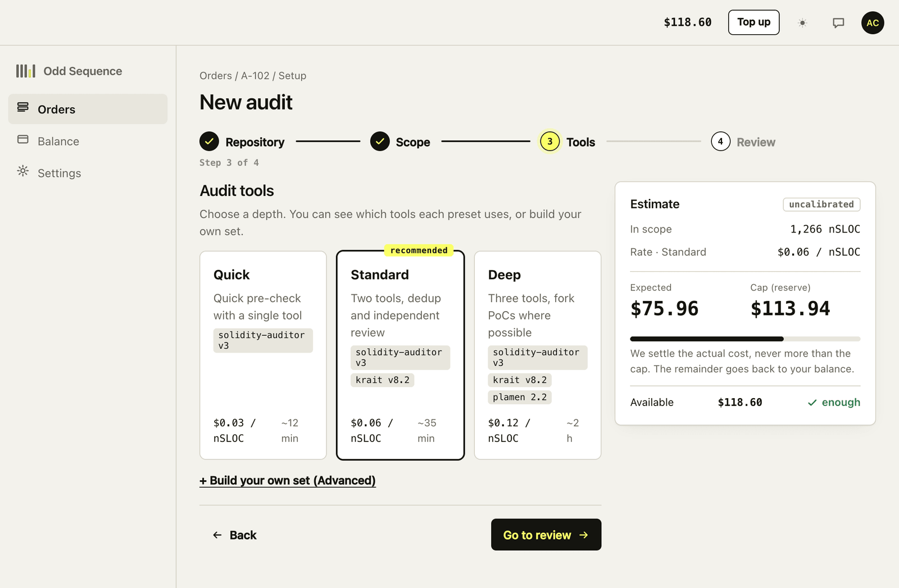Click the Settings gear icon in sidebar
Image resolution: width=899 pixels, height=588 pixels.
(x=23, y=171)
